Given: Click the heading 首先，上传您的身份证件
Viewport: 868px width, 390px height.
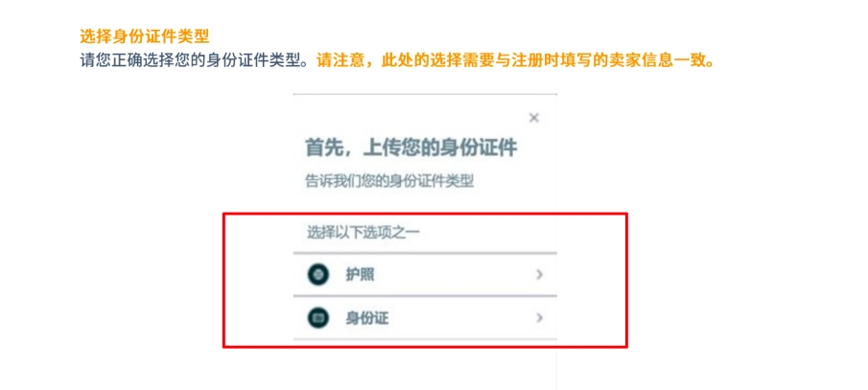Looking at the screenshot, I should [x=411, y=149].
